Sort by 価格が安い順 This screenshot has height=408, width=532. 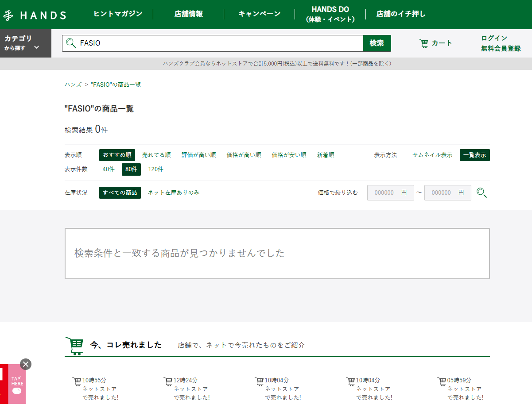[289, 155]
